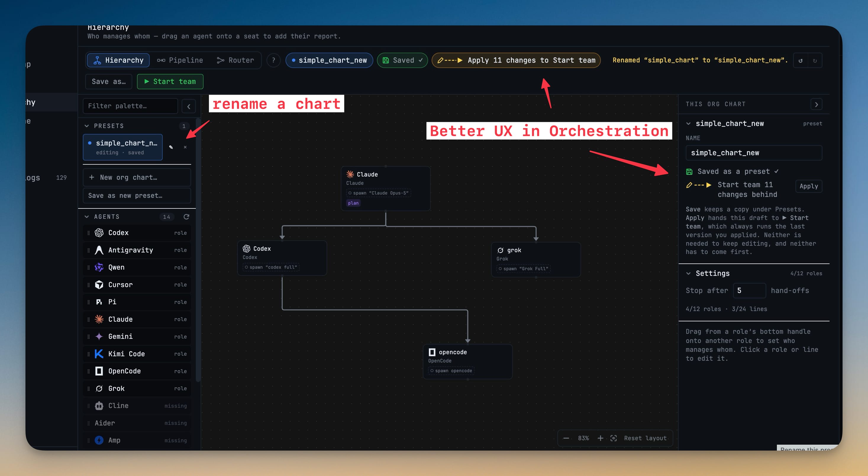Pick the Cursor agent role
The height and width of the screenshot is (476, 868).
137,285
